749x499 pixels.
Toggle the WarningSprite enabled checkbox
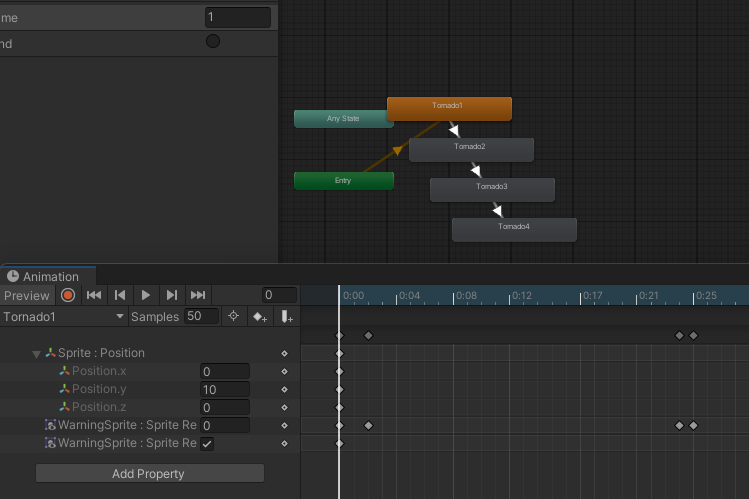(207, 444)
